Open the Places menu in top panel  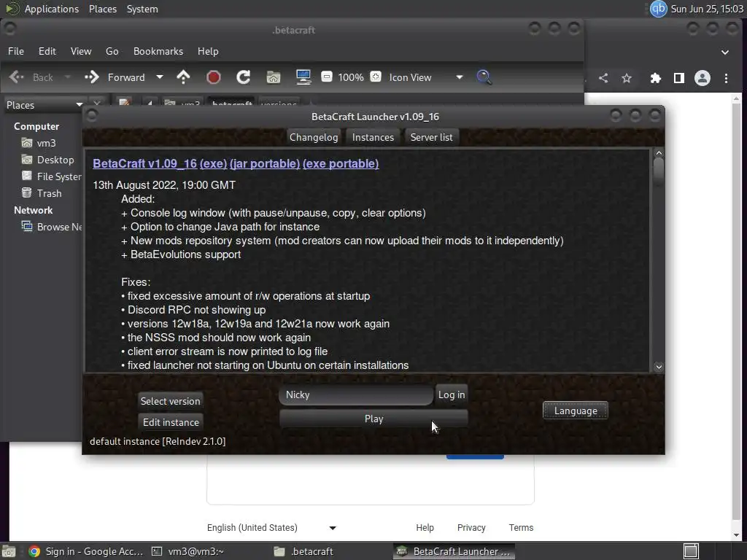103,9
